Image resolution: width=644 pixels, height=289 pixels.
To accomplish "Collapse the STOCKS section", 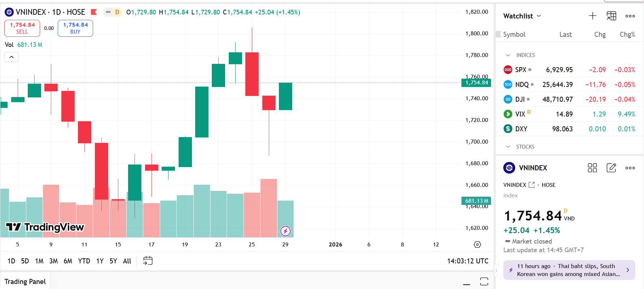I will 509,146.
